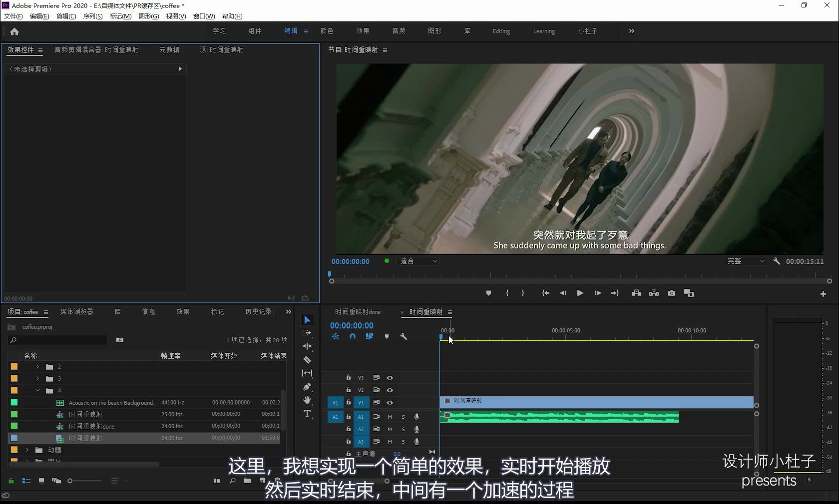The image size is (839, 504).
Task: Select the 时间重映射done sequence row
Action: coord(145,426)
